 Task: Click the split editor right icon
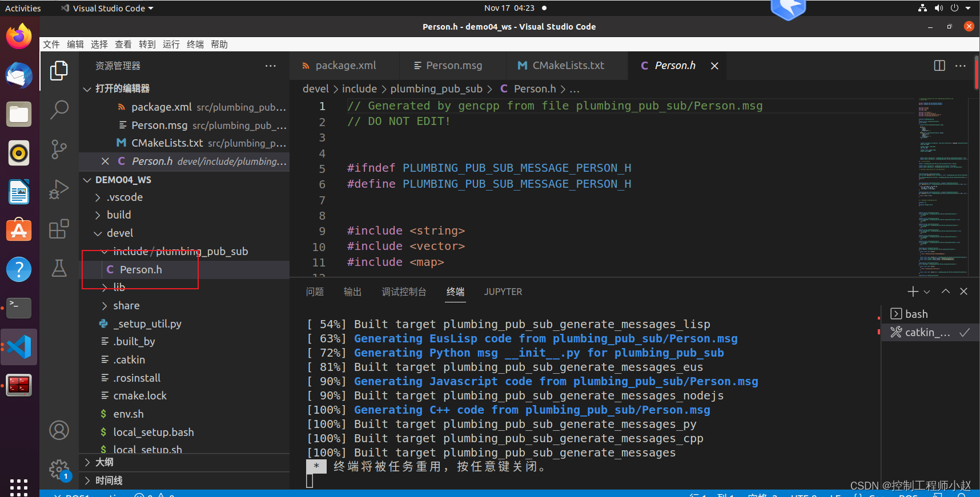point(939,66)
